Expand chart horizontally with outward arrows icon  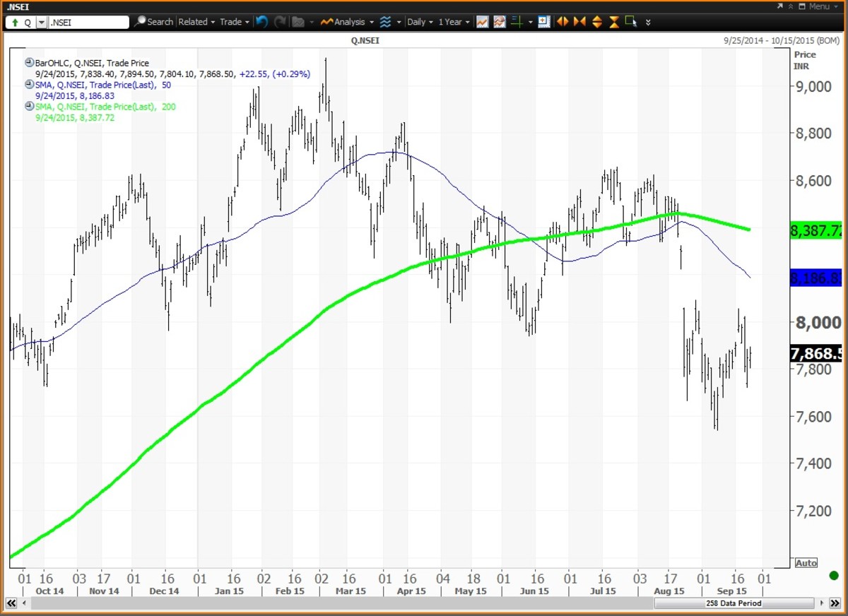coord(563,22)
